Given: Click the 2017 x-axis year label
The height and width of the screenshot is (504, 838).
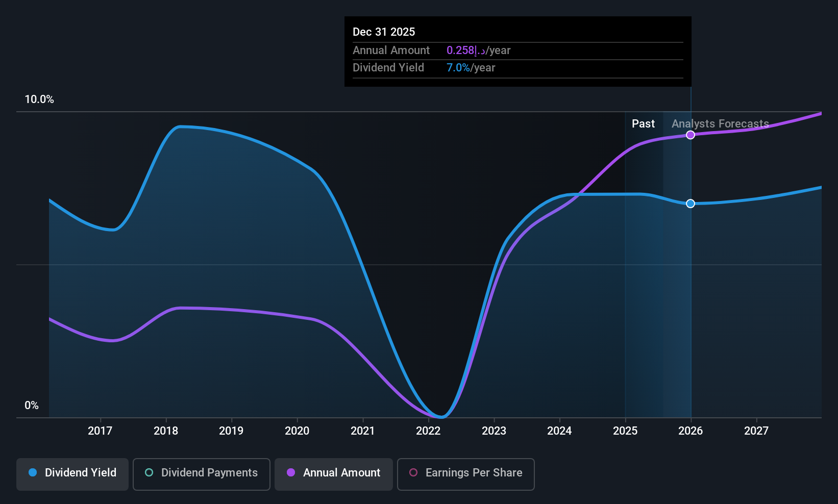Looking at the screenshot, I should [100, 431].
